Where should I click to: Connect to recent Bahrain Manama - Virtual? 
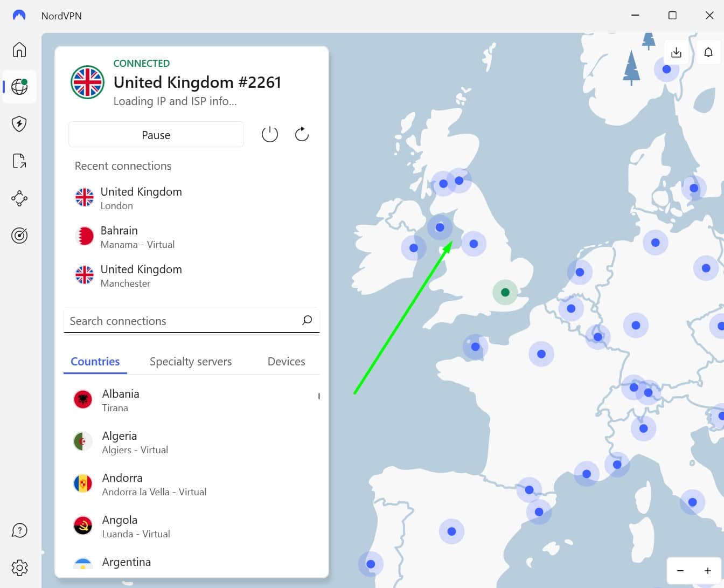coord(192,237)
